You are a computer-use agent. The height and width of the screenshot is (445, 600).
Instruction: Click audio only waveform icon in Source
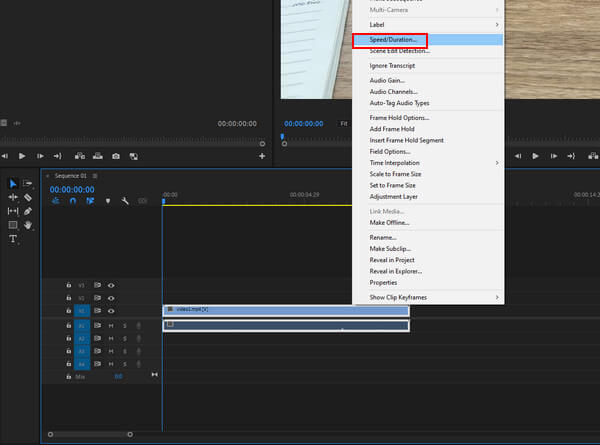(17, 123)
